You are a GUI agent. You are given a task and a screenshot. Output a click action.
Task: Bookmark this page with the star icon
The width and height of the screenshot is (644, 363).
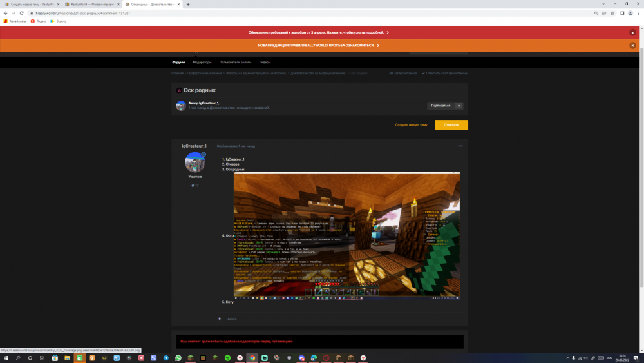612,13
